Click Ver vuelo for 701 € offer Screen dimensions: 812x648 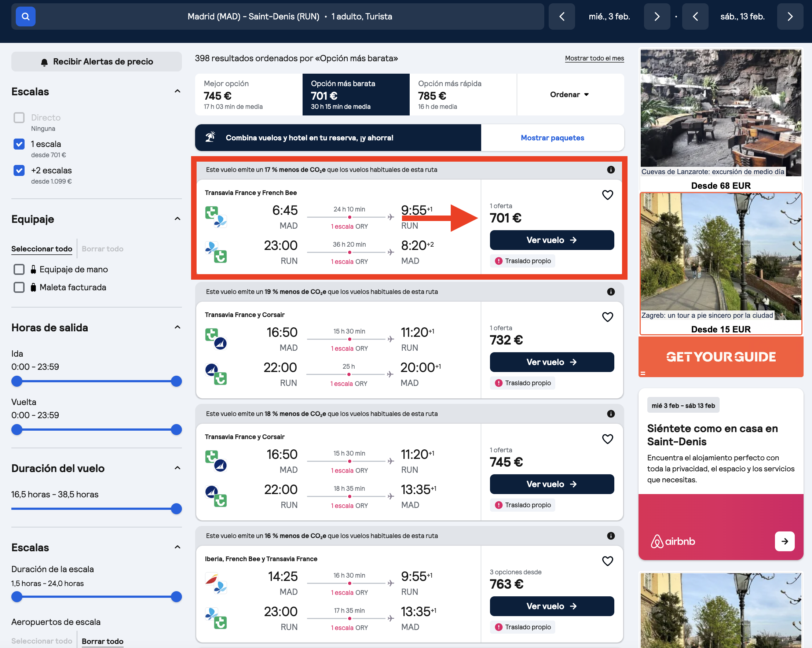click(552, 240)
